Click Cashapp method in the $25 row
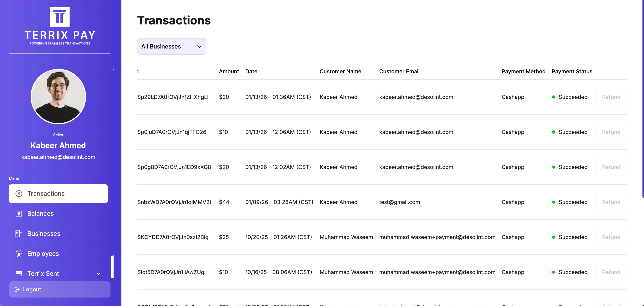The image size is (644, 306). pyautogui.click(x=513, y=237)
